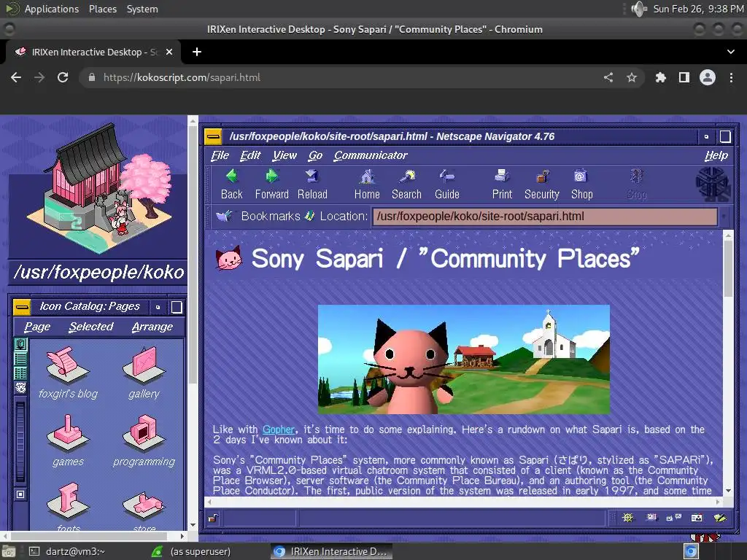Open the fonts letter F icon
This screenshot has height=560, width=747.
click(68, 500)
